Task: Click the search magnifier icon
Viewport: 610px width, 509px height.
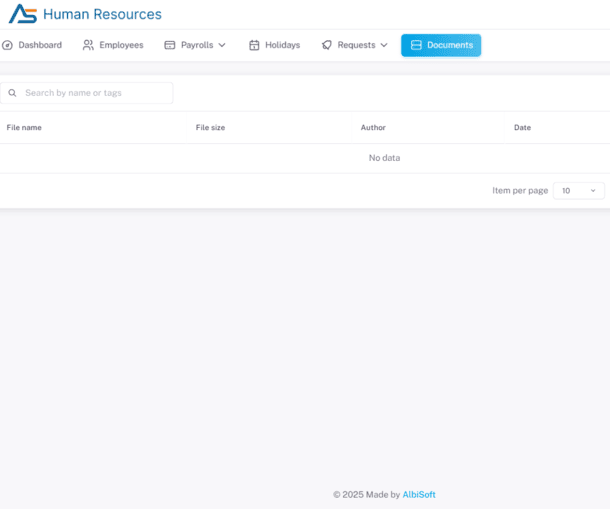Action: (x=13, y=93)
